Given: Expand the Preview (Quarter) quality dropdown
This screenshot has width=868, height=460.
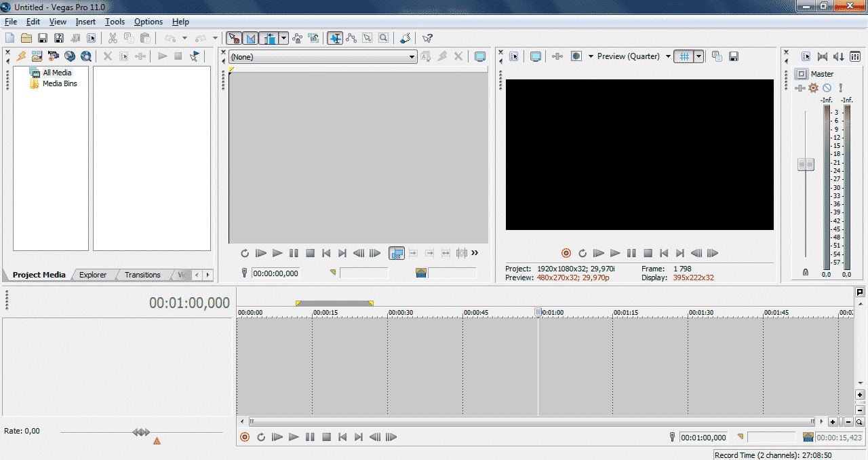Looking at the screenshot, I should click(668, 56).
